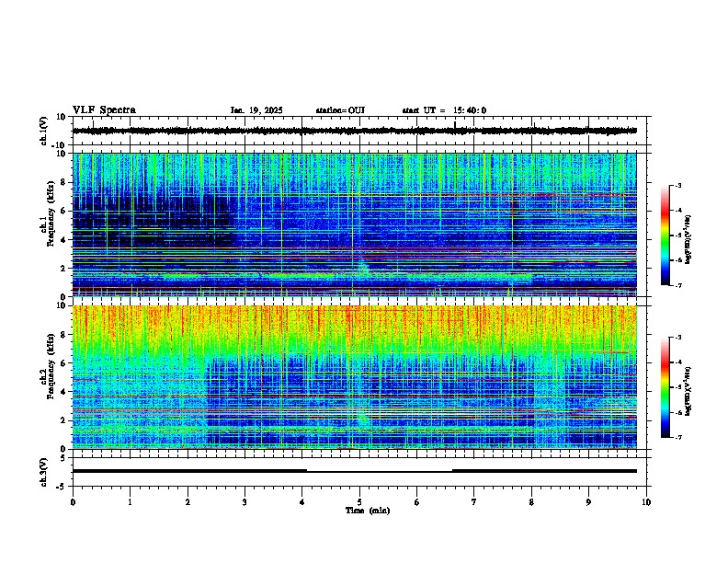Click the '-4' label on ch.1 colorbar
The height and width of the screenshot is (563, 728).
[x=678, y=211]
